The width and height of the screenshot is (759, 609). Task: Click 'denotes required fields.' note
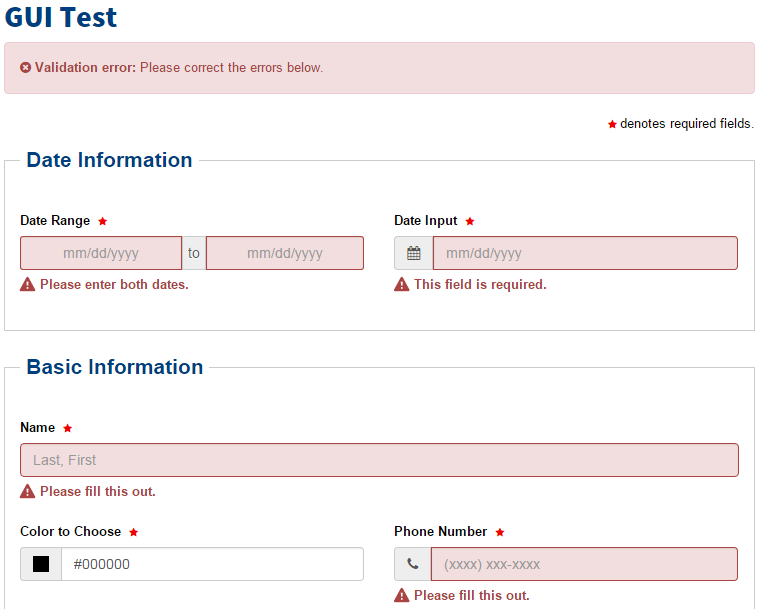click(687, 124)
